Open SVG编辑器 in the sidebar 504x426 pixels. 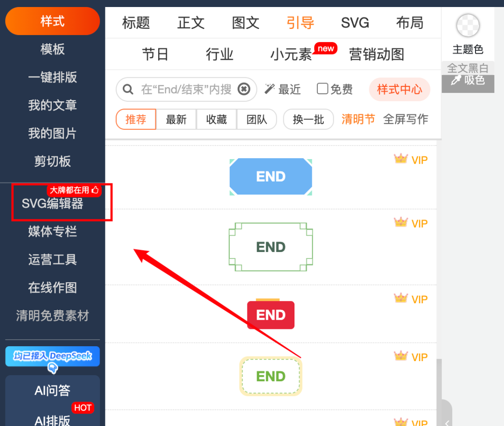pyautogui.click(x=52, y=204)
